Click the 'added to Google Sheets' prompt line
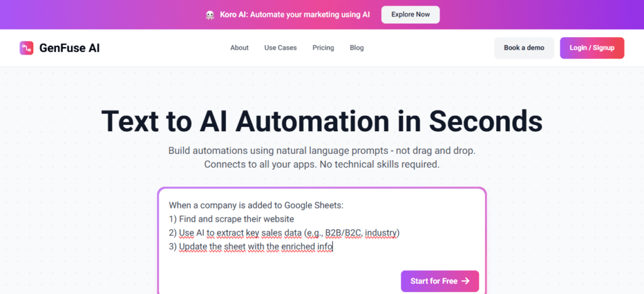Image resolution: width=644 pixels, height=294 pixels. point(256,205)
